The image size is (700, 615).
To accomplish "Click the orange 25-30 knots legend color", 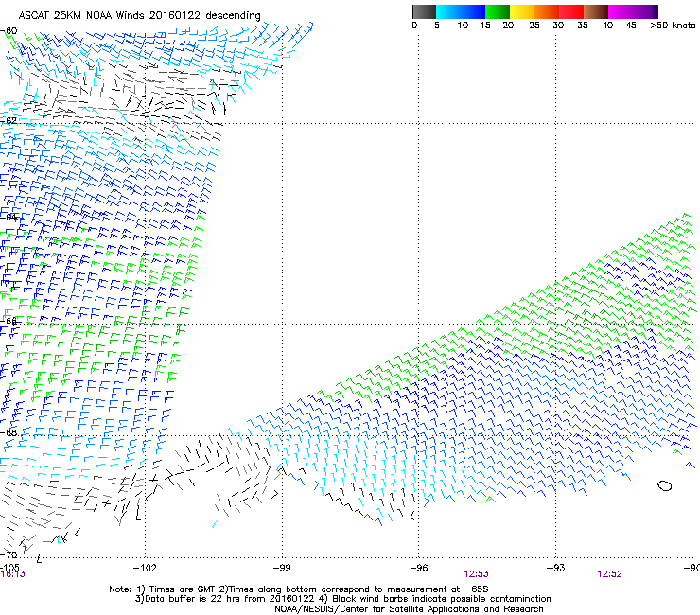I will pyautogui.click(x=547, y=11).
